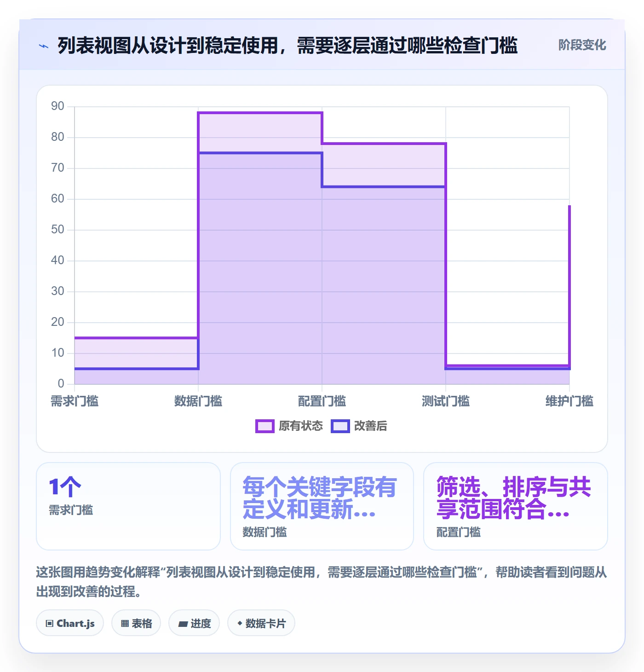Image resolution: width=644 pixels, height=672 pixels.
Task: Select the Chart.js tag chip
Action: pos(70,623)
